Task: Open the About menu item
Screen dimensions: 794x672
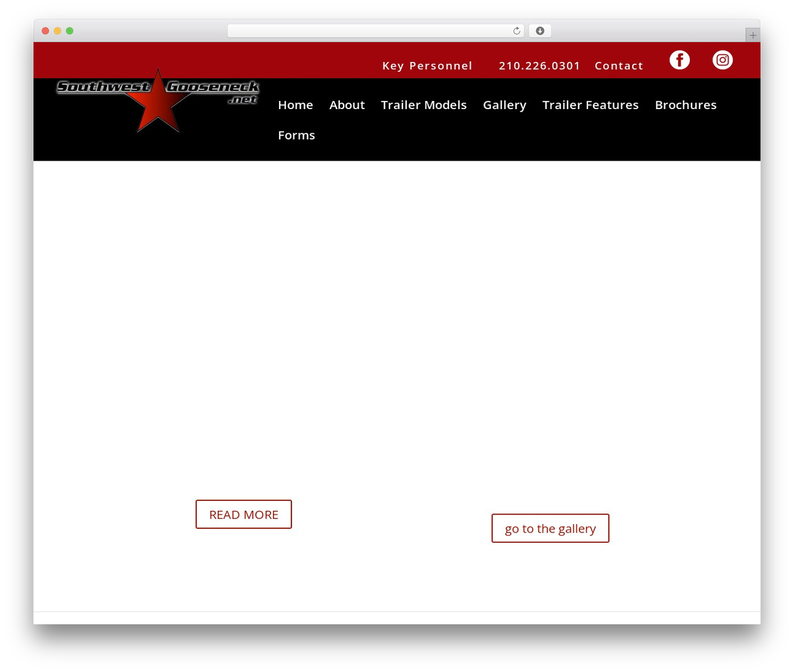Action: (347, 105)
